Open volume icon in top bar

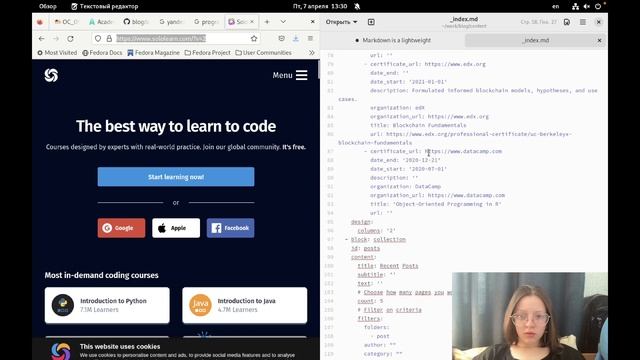pyautogui.click(x=587, y=6)
